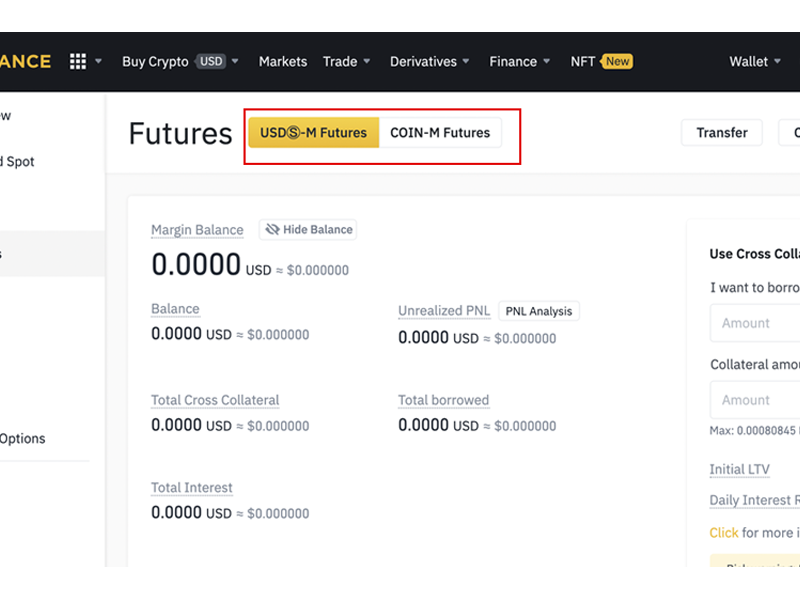Click the Total Interest label
This screenshot has width=800, height=600.
(x=191, y=488)
